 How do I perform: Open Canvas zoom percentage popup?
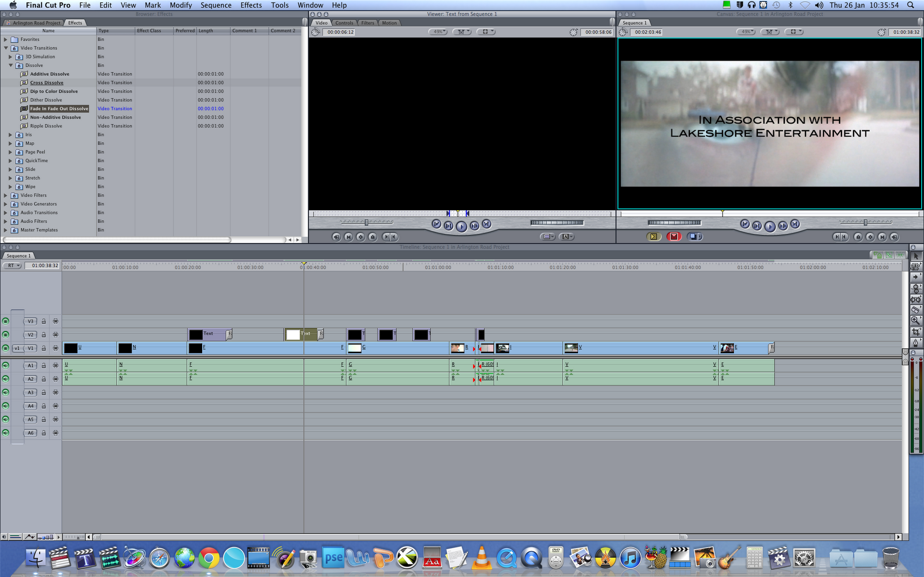click(747, 32)
